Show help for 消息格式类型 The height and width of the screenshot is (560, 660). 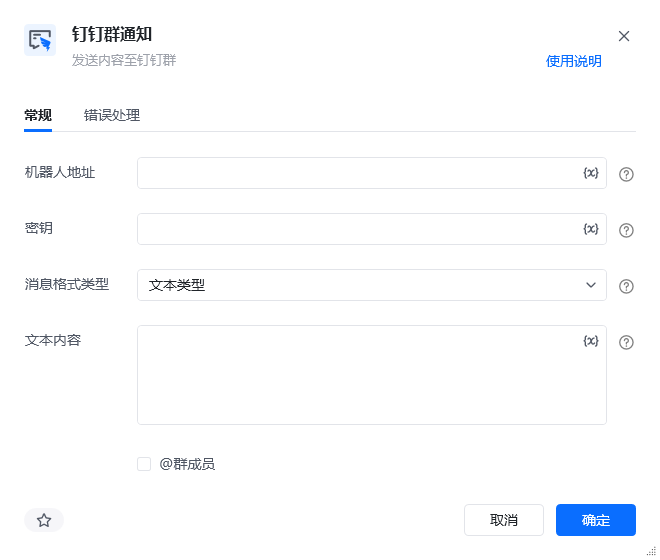click(x=626, y=286)
